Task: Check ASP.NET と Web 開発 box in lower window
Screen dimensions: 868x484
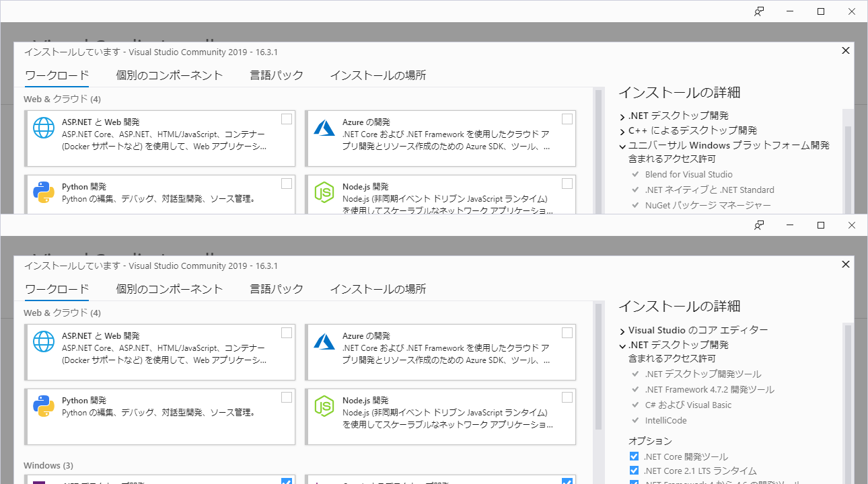Action: point(287,333)
